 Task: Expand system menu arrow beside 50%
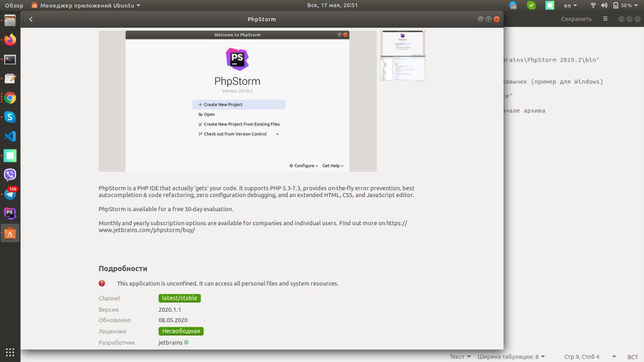pyautogui.click(x=637, y=6)
